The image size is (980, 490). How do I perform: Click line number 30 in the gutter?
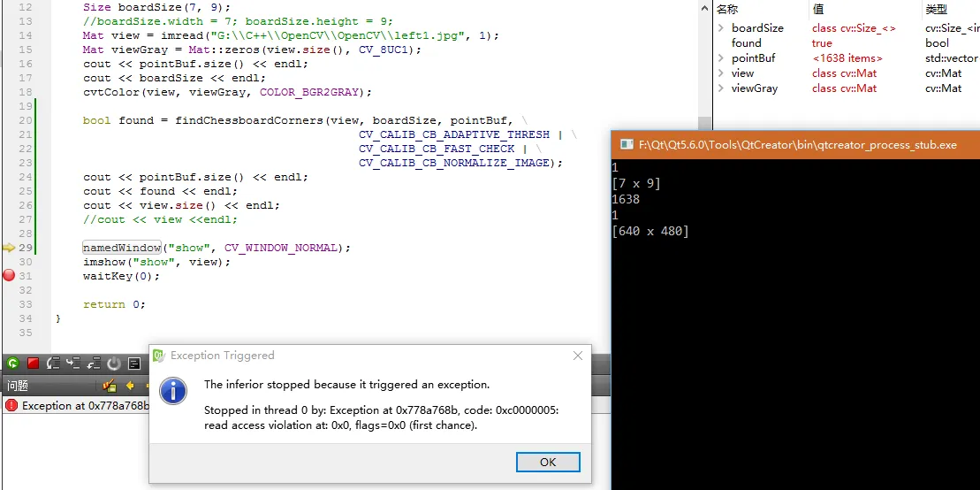click(x=25, y=262)
